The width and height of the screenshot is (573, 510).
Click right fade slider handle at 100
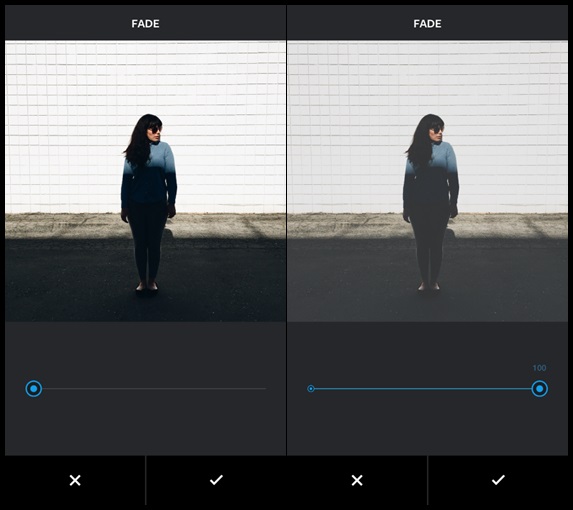point(539,388)
